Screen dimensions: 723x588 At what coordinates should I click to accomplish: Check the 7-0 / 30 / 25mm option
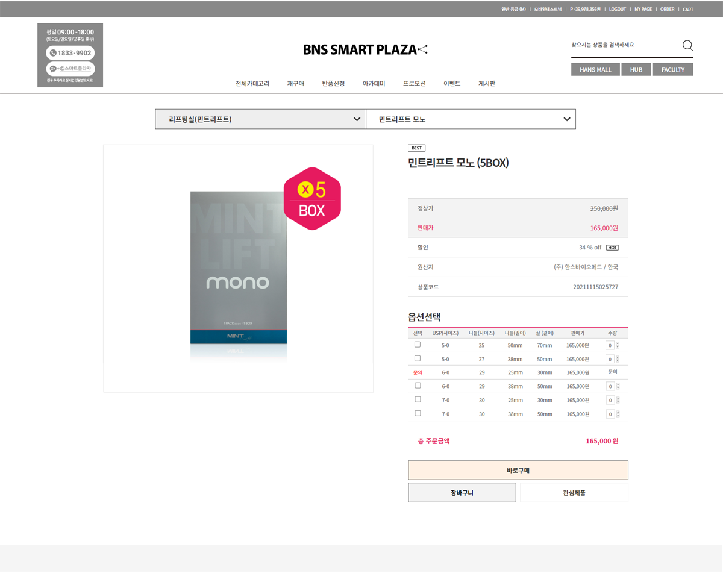tap(418, 399)
